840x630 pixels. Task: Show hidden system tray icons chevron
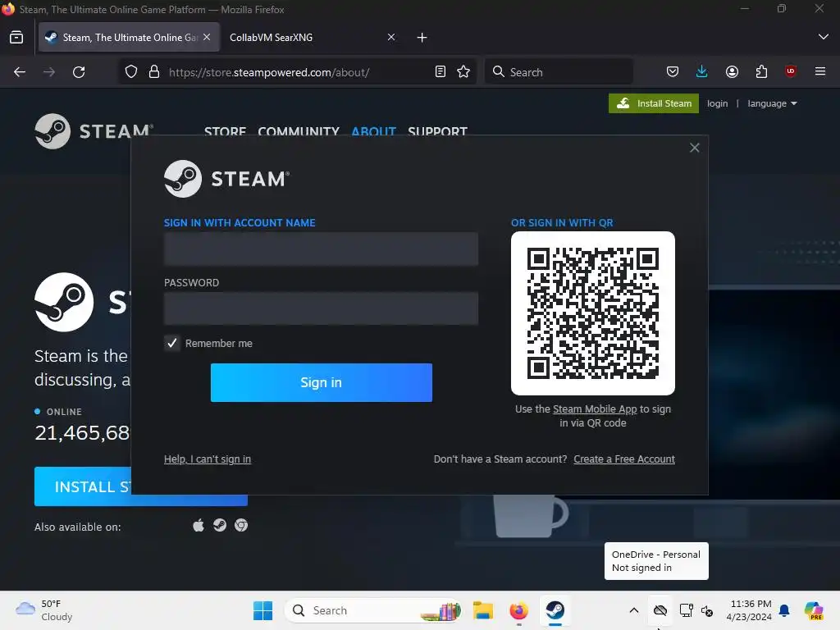tap(634, 610)
